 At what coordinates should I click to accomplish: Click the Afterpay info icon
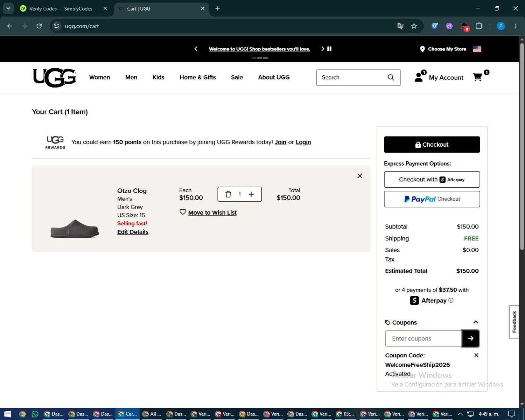tap(451, 300)
